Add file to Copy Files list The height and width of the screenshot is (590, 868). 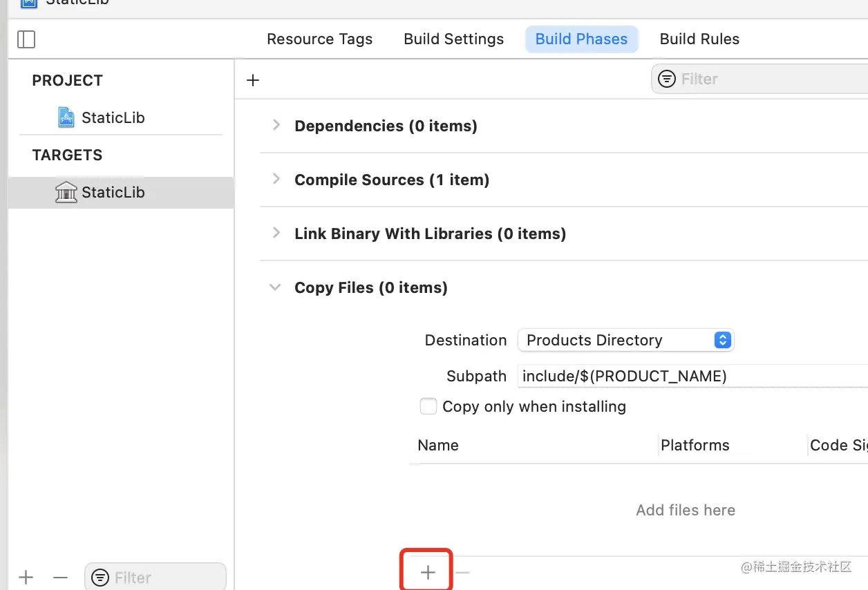428,572
